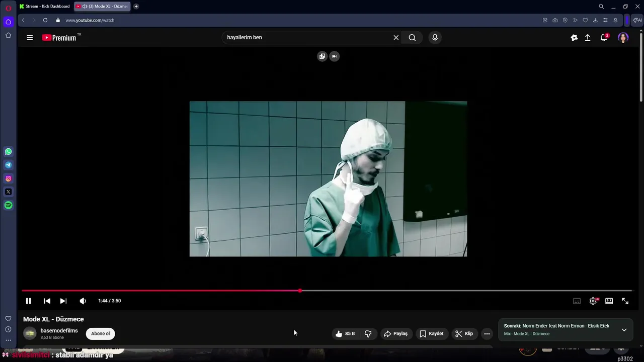Open Instagram in sidebar
The height and width of the screenshot is (362, 644).
(x=9, y=178)
